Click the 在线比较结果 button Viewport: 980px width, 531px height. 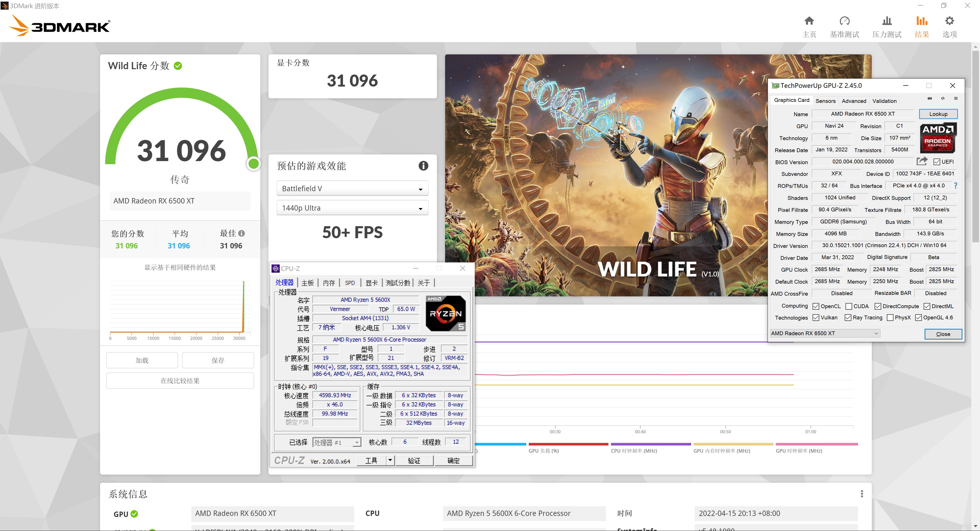[x=180, y=381]
